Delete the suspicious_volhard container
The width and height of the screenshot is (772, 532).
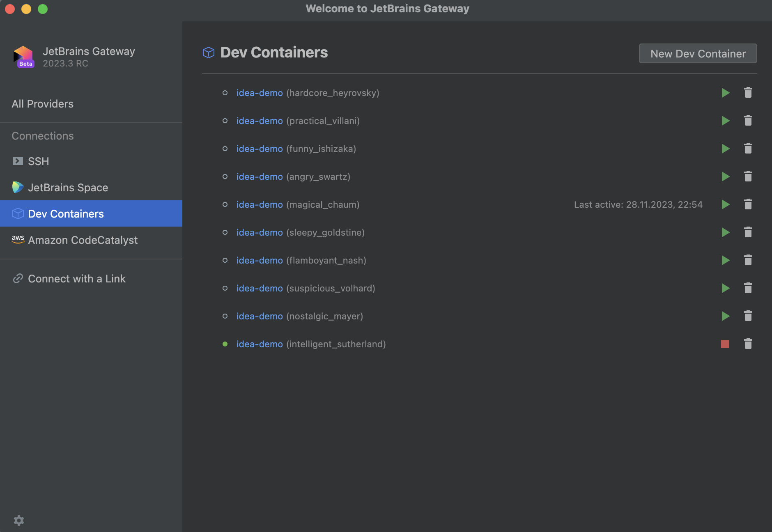point(748,288)
